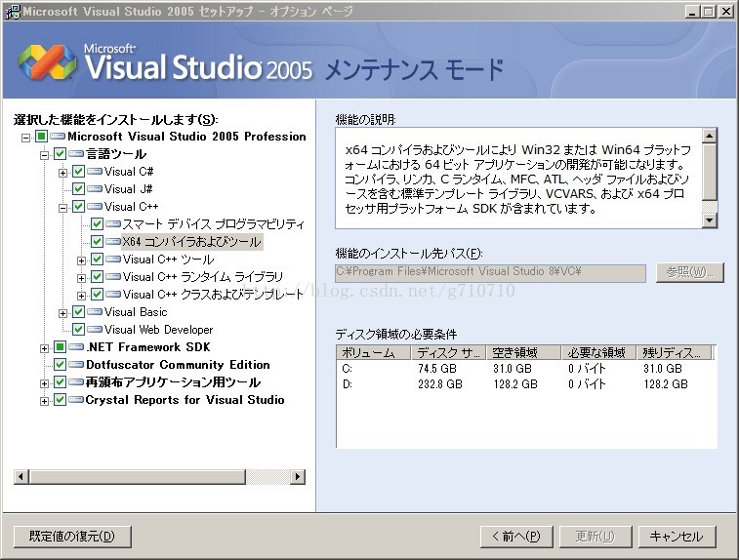
Task: Click the feature tree scrollbar left arrow
Action: pos(21,477)
